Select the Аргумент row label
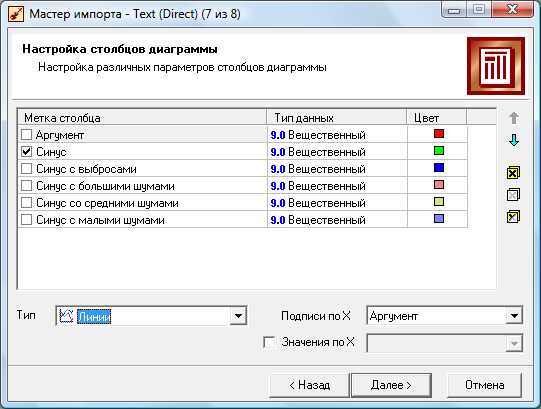 click(60, 135)
